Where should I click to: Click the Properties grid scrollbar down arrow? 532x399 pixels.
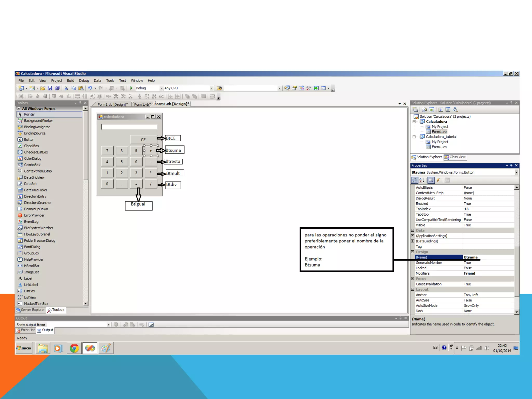[516, 312]
